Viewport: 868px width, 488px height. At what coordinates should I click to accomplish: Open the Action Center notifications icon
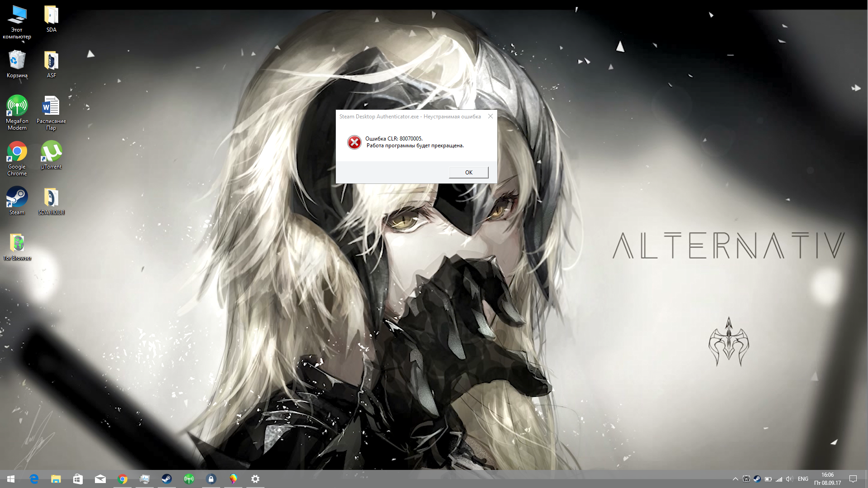pyautogui.click(x=853, y=479)
